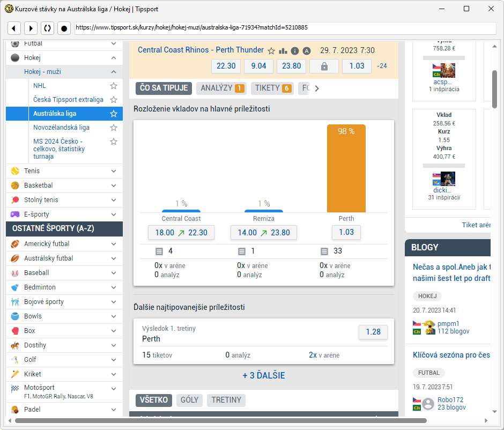Click the Americký futbal ball icon
Image resolution: width=504 pixels, height=430 pixels.
point(15,244)
